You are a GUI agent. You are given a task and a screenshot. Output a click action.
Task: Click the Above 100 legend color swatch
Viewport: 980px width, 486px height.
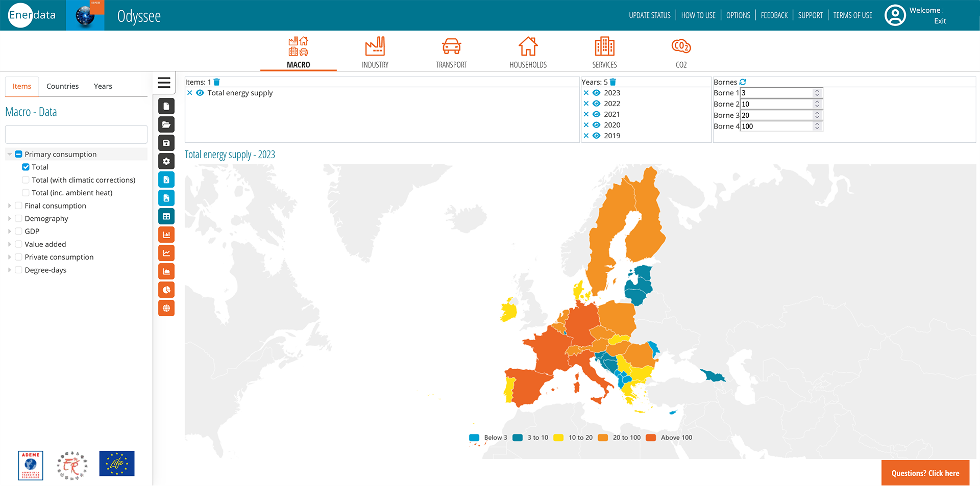click(x=651, y=438)
